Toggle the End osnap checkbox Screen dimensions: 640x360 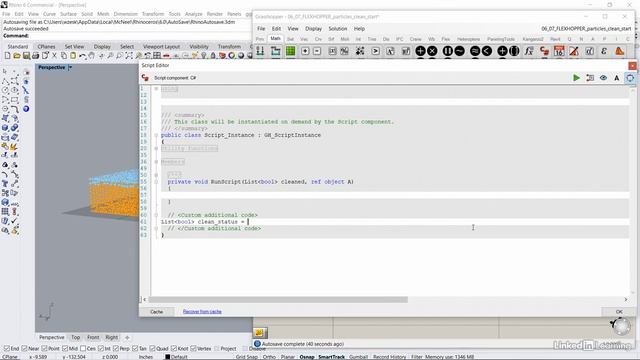coord(7,349)
